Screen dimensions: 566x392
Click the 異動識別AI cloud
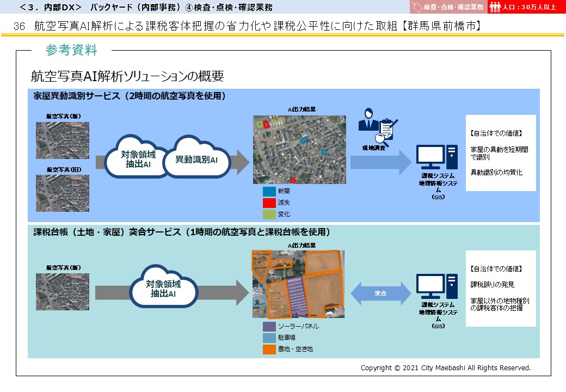pos(196,158)
